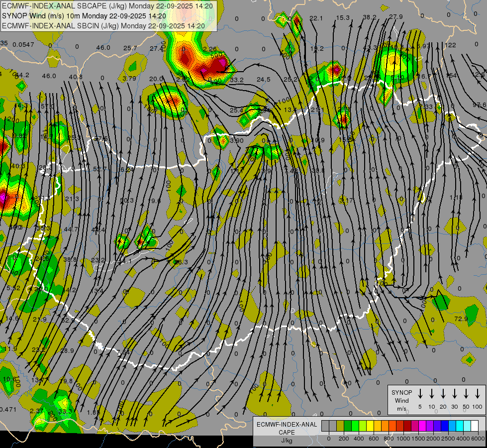The image size is (487, 448).
Task: Click the SBCAPE title line at top
Action: click(107, 6)
